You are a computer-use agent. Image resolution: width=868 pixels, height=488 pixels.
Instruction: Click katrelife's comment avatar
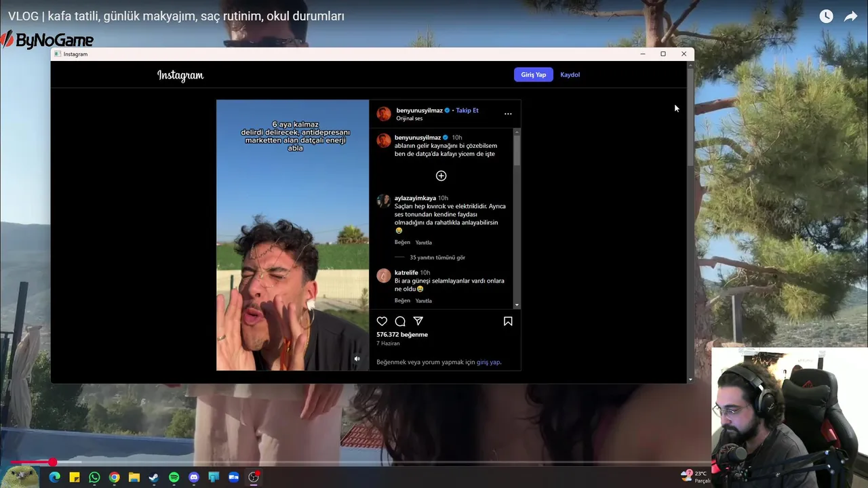pyautogui.click(x=384, y=275)
